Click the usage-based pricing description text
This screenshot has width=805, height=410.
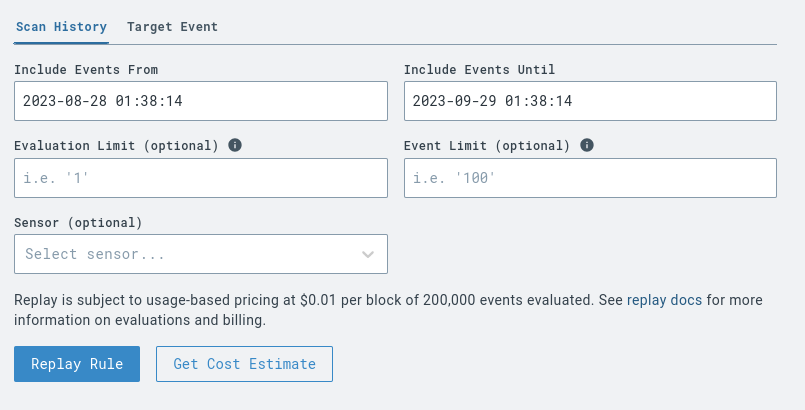300,300
